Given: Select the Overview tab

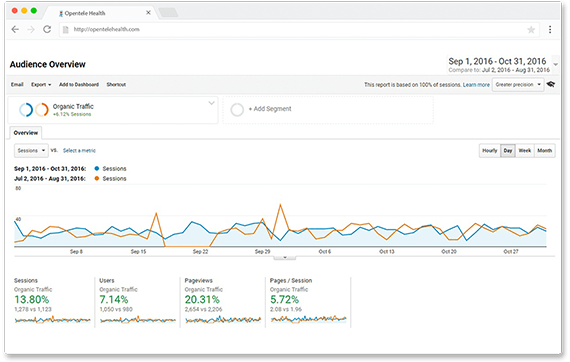Looking at the screenshot, I should point(26,133).
